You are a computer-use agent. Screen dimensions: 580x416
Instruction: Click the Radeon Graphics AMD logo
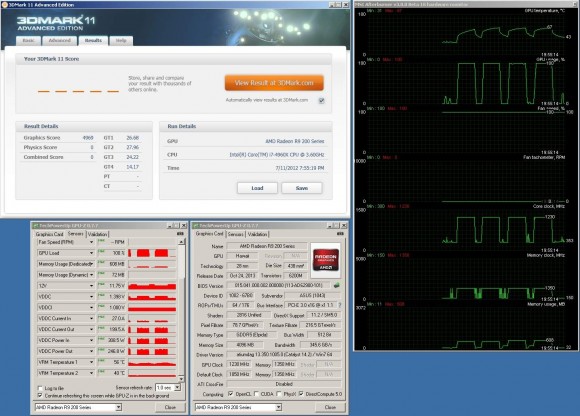coord(326,260)
